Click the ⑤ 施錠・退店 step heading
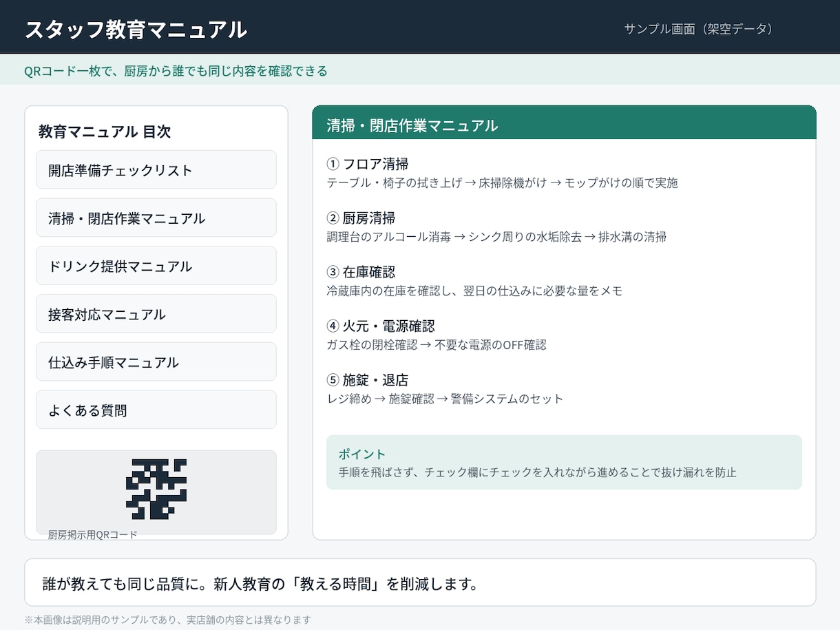Image resolution: width=840 pixels, height=630 pixels. tap(368, 380)
